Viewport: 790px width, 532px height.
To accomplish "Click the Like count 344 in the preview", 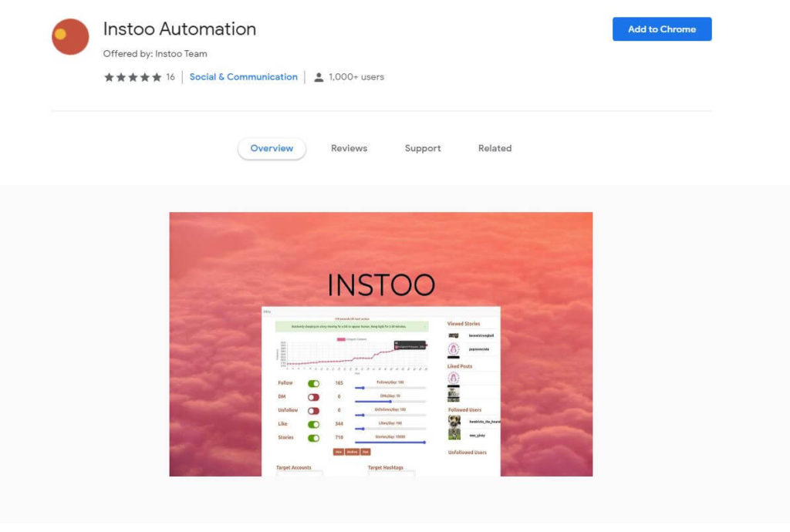I will pyautogui.click(x=339, y=424).
